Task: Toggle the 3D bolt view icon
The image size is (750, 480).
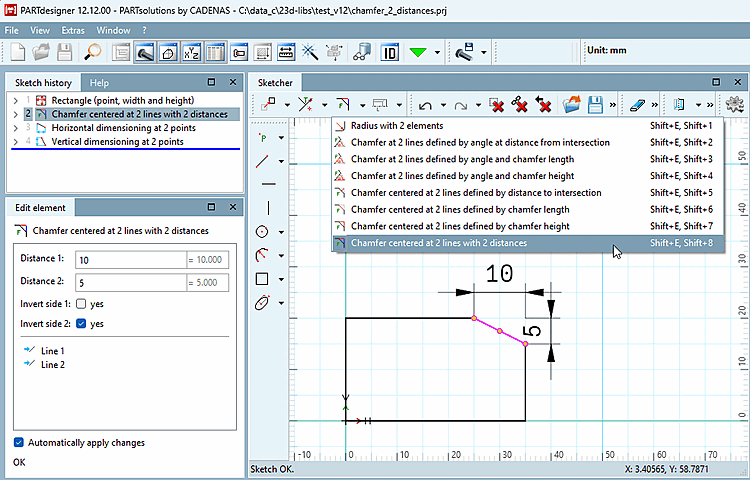Action: [145, 52]
